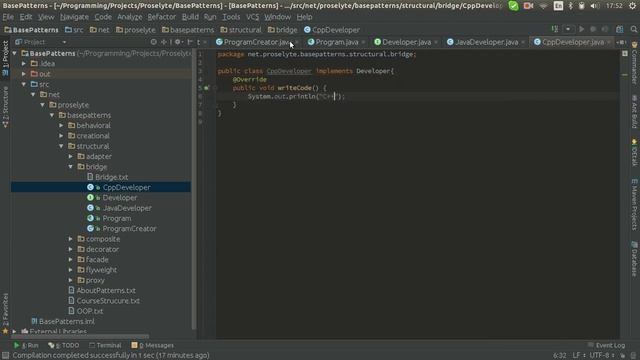This screenshot has width=640, height=360.
Task: Expand the .idea folder
Action: (x=24, y=64)
